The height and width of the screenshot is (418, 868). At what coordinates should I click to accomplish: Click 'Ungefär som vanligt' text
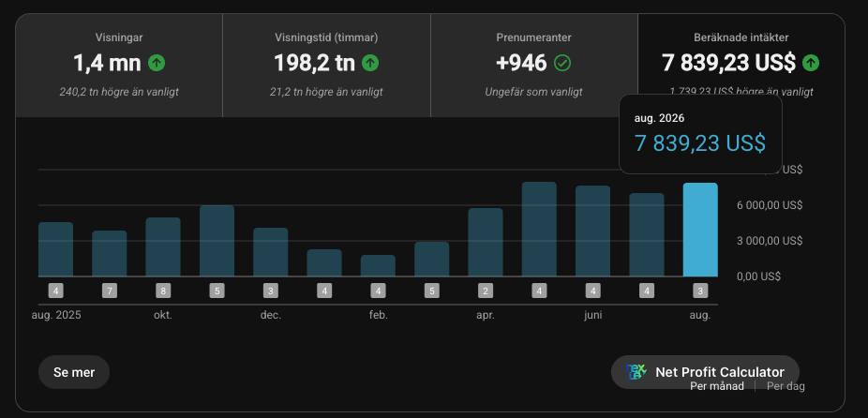[x=533, y=92]
